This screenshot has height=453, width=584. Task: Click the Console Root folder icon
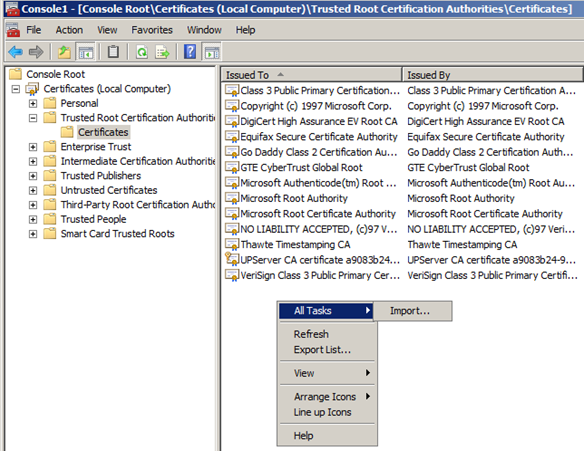[15, 74]
